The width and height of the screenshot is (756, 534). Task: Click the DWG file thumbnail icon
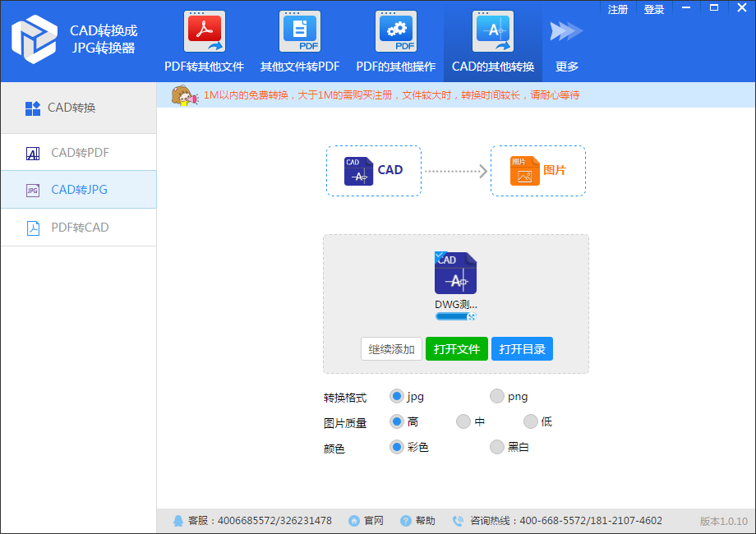pos(455,274)
